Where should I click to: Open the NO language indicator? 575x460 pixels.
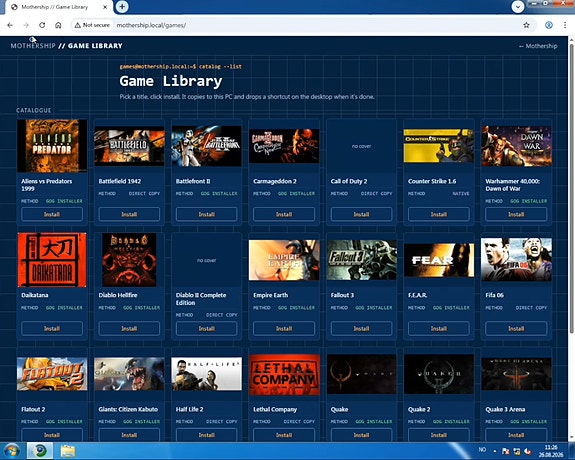pyautogui.click(x=482, y=449)
